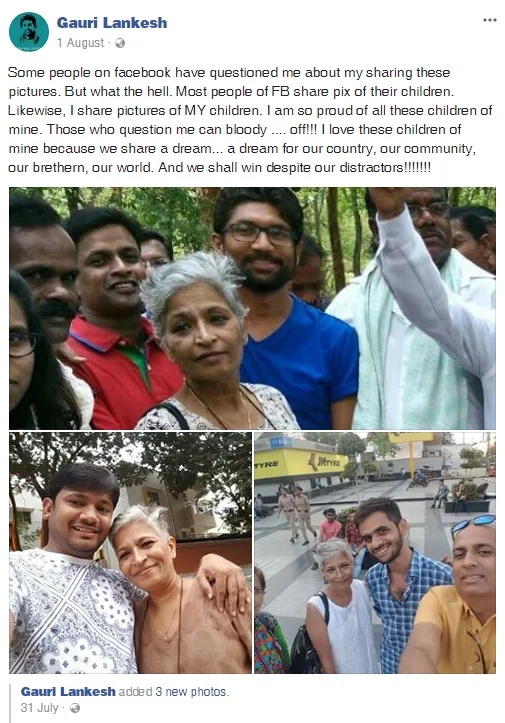Open the 1 August timestamp link
This screenshot has width=505, height=723.
(81, 43)
